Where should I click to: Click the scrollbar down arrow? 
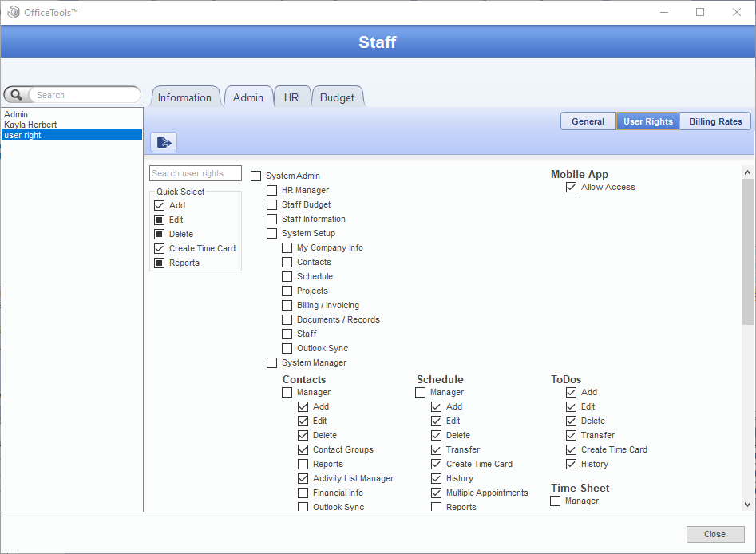pos(747,505)
